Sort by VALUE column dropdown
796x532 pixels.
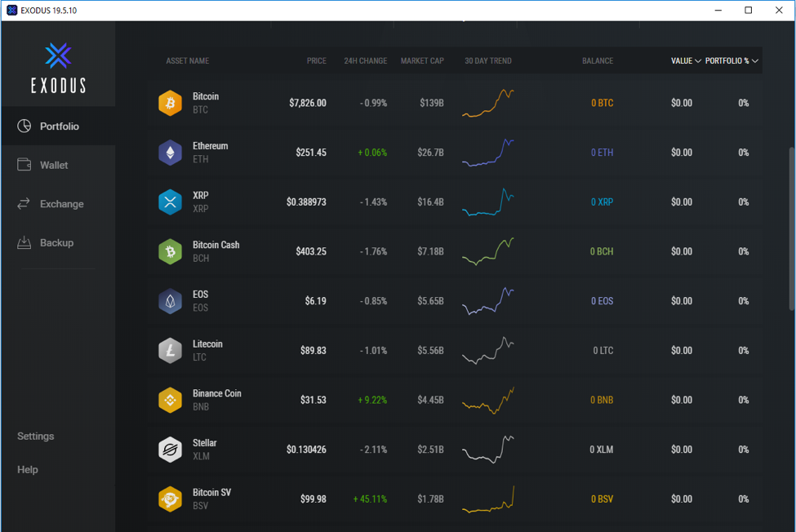[686, 61]
